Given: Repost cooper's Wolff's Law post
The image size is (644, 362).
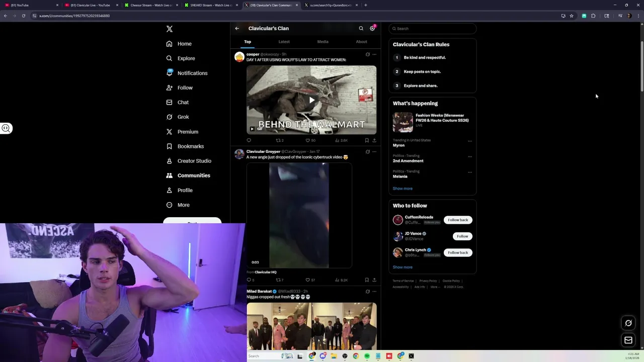Looking at the screenshot, I should pos(280,141).
